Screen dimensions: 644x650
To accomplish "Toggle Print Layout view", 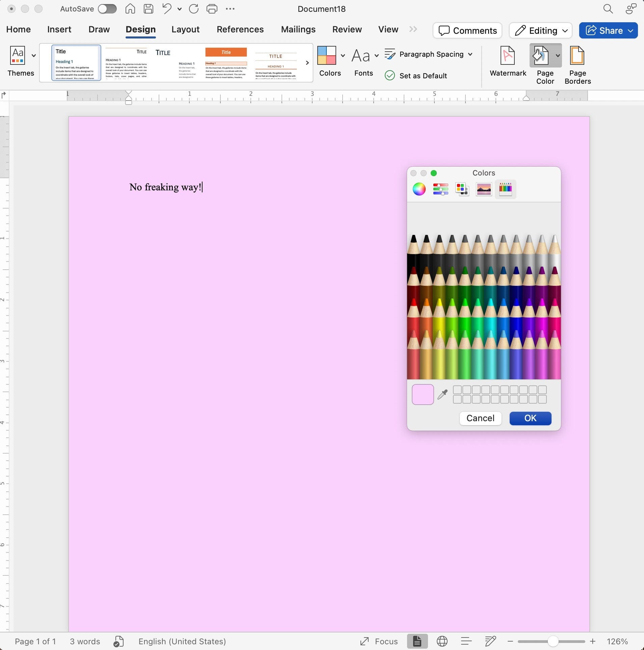I will point(417,641).
